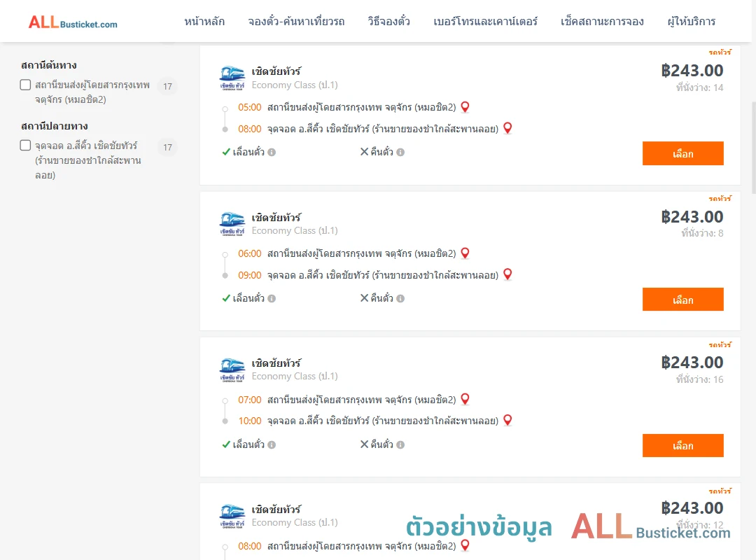Click map pin for 07:00 origin station
Image resolution: width=756 pixels, height=560 pixels.
click(x=465, y=399)
